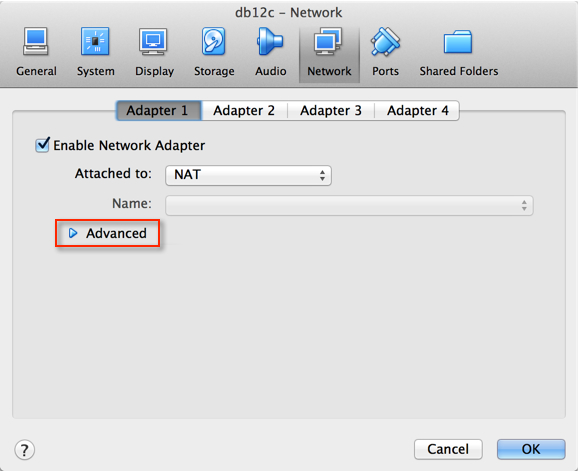Open System settings chip icon

(x=95, y=41)
